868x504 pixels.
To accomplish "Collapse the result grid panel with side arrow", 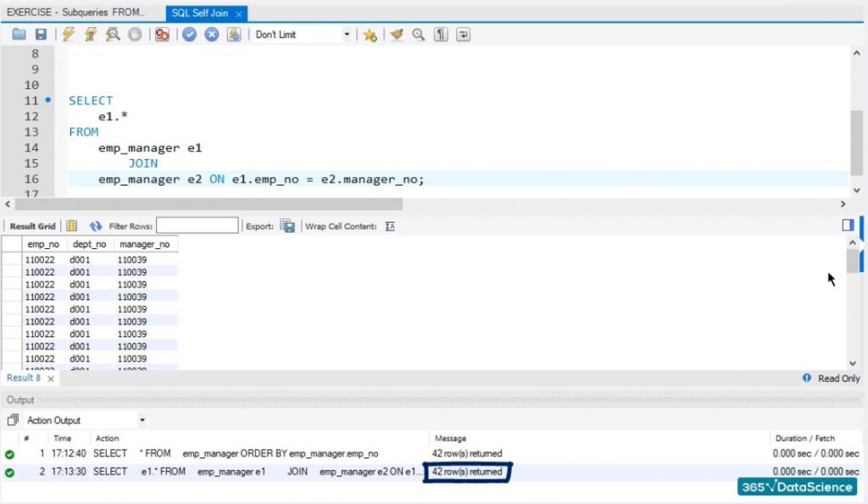I will 846,224.
